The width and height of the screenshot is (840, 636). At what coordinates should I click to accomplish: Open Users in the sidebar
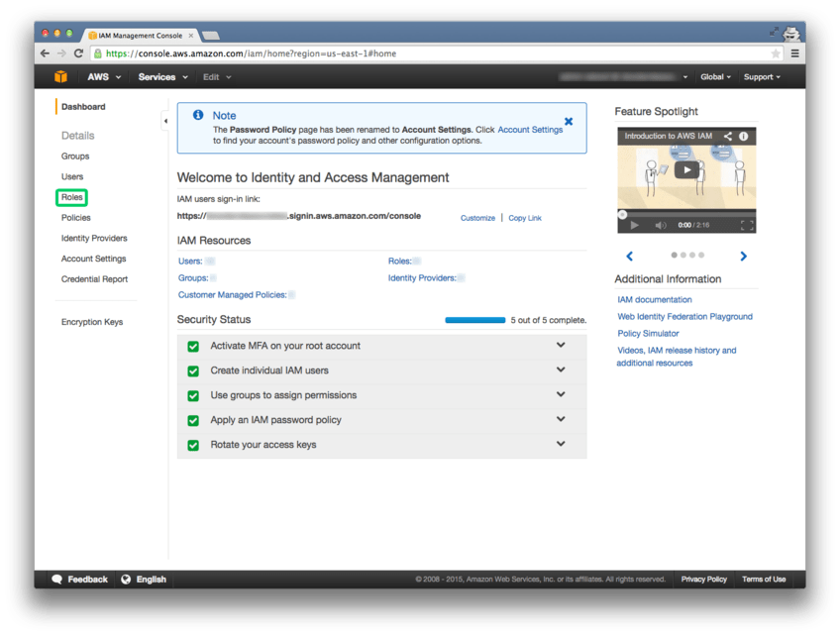[72, 176]
